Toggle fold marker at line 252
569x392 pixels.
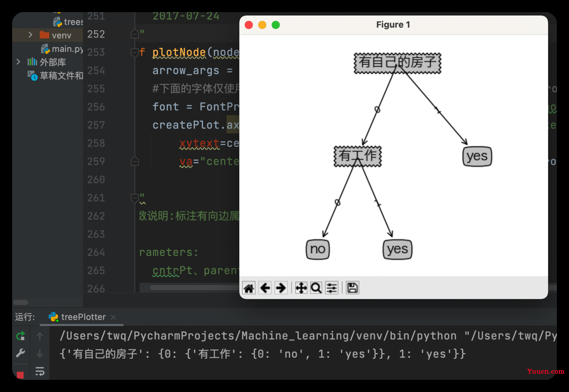point(135,34)
